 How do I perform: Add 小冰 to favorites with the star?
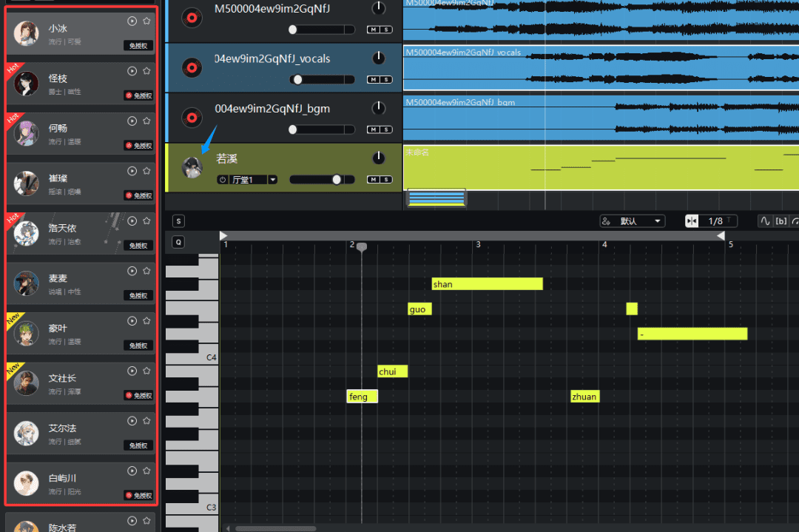[x=146, y=21]
